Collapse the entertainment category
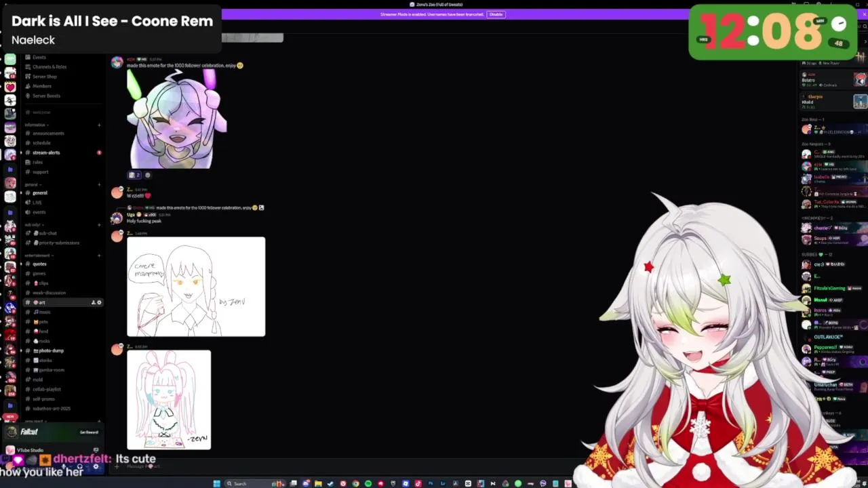The width and height of the screenshot is (868, 488). point(38,256)
